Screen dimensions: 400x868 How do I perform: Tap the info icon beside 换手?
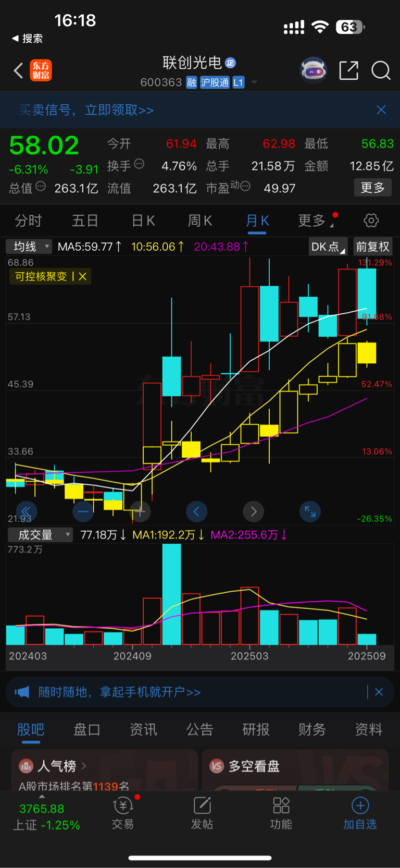(x=139, y=164)
